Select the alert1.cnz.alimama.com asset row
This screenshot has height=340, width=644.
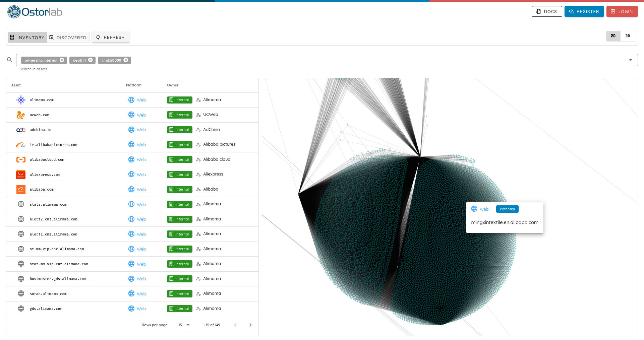pos(132,234)
